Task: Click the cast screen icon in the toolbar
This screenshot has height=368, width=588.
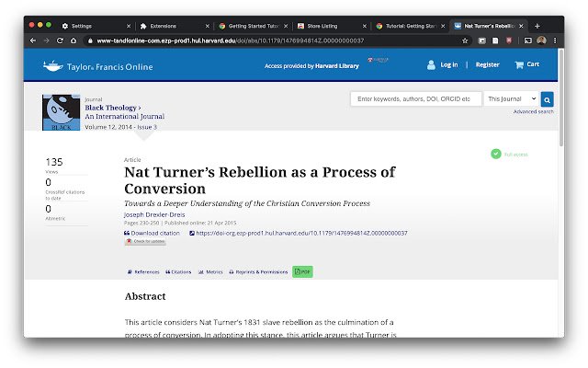Action: coord(528,40)
